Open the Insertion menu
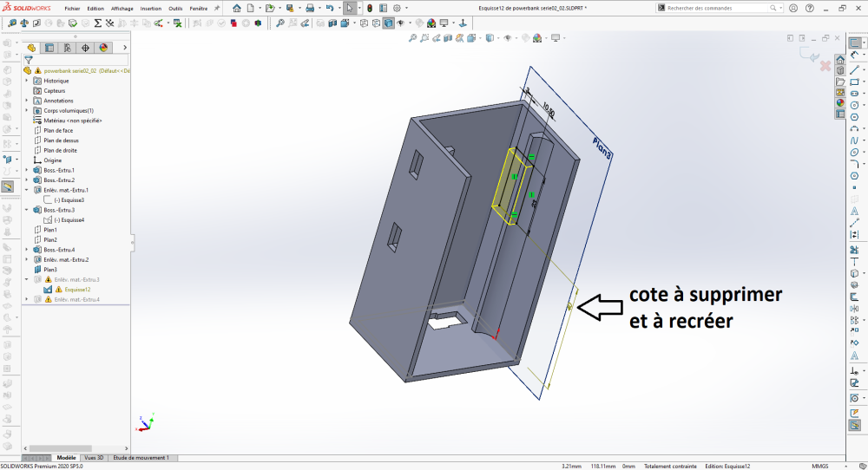 151,8
